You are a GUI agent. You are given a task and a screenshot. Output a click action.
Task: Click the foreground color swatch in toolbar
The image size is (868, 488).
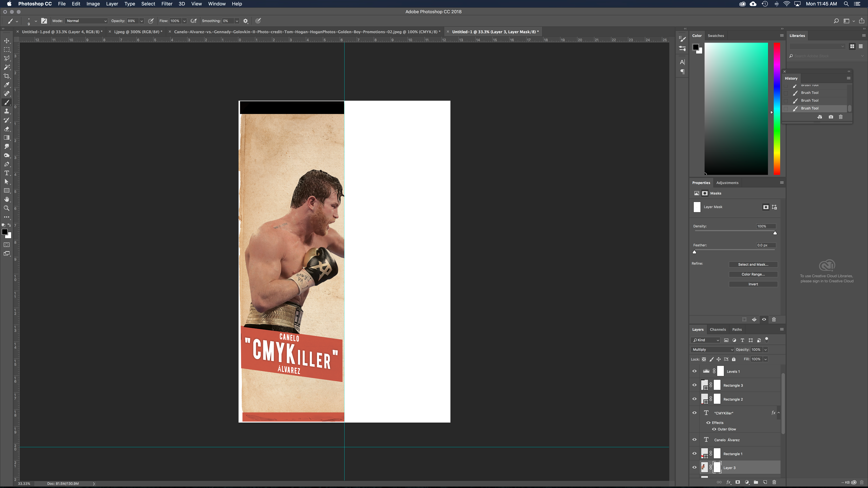5,232
